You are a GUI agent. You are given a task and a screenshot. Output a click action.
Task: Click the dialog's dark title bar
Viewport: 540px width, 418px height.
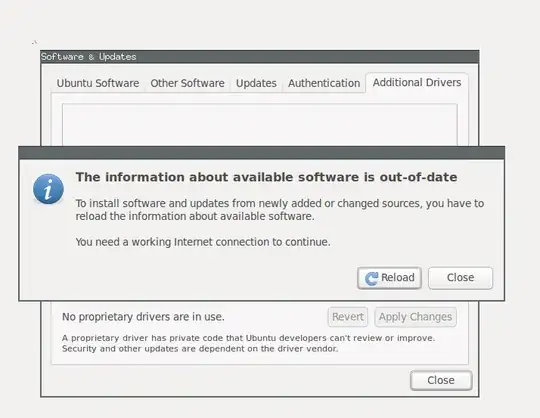click(262, 153)
